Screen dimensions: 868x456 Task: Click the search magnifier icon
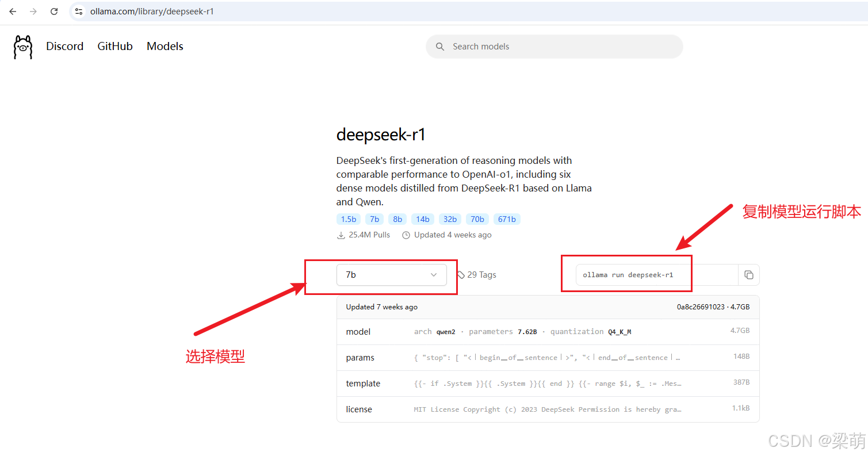[x=440, y=47]
